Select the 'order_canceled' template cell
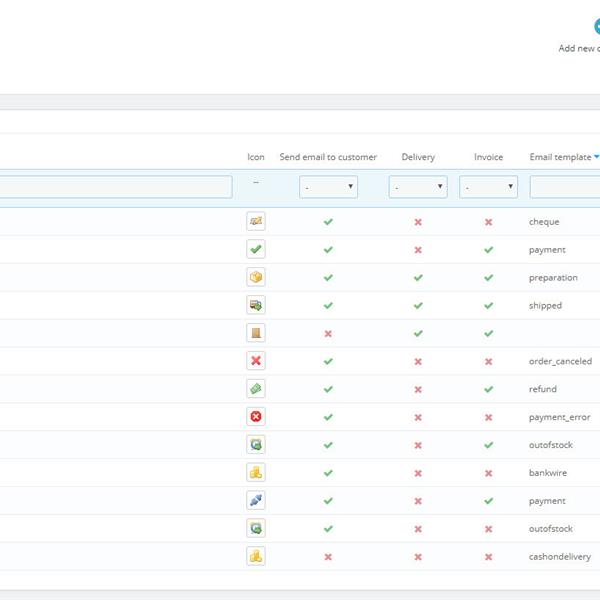 point(560,361)
